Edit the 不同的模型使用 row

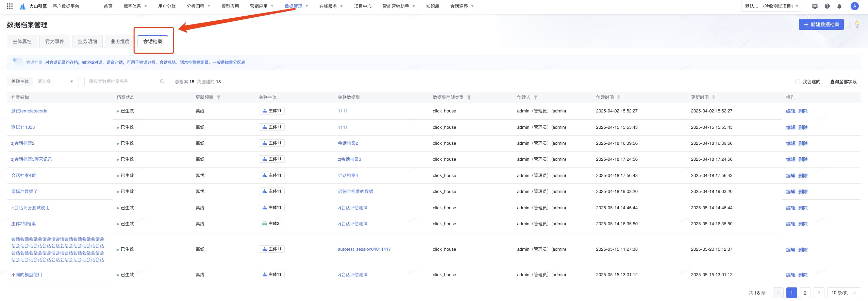click(790, 275)
